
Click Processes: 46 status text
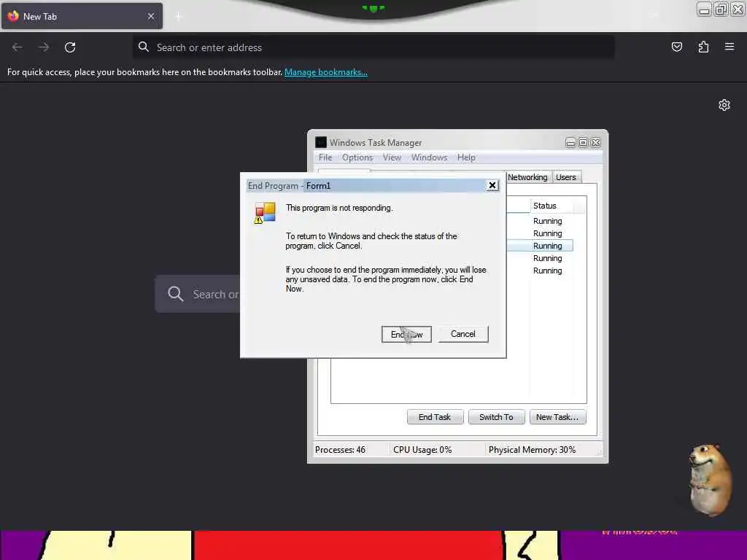tap(340, 450)
